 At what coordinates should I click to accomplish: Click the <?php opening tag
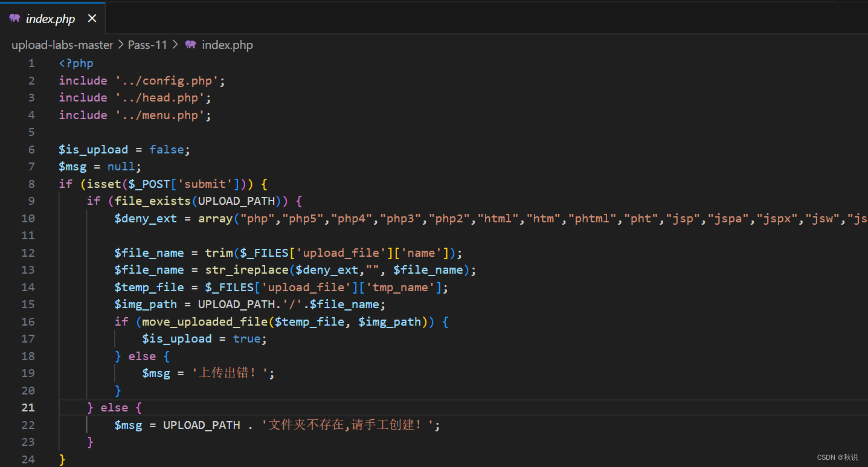76,63
